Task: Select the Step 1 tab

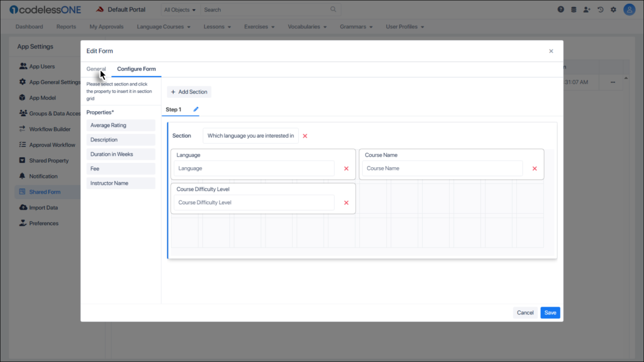Action: (x=174, y=109)
